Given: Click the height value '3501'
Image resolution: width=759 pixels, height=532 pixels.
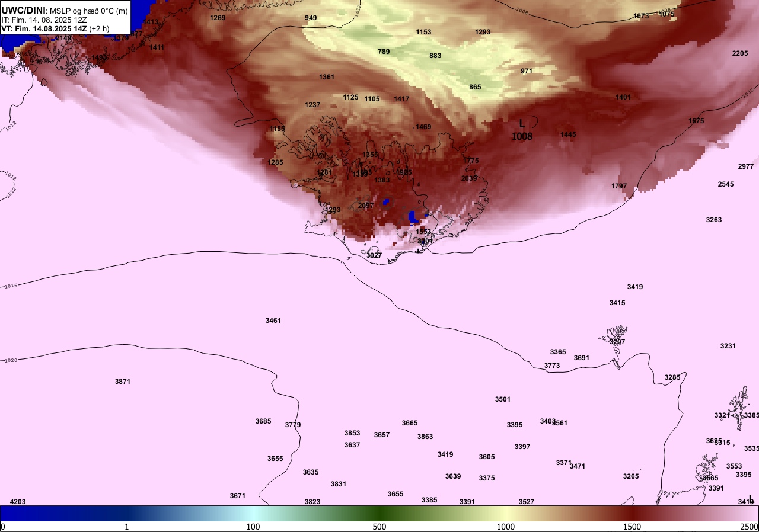Looking at the screenshot, I should point(503,399).
